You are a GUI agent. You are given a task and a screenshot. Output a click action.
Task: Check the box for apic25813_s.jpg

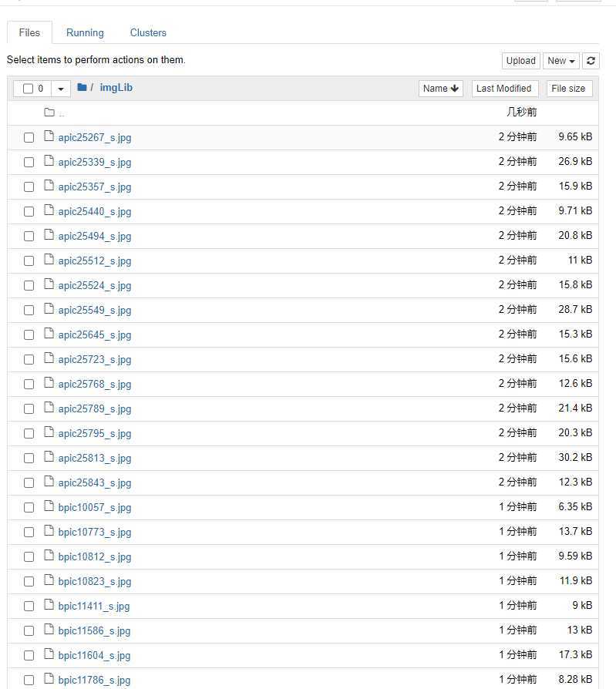(x=29, y=458)
